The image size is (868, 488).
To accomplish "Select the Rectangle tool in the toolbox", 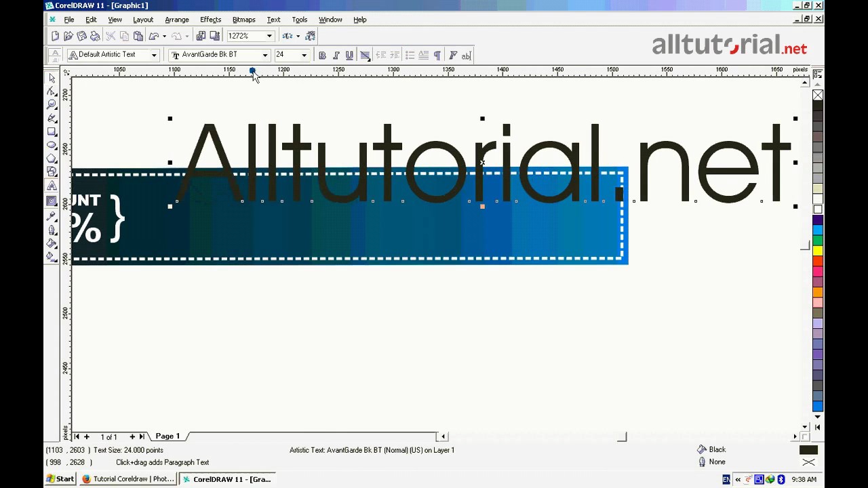I will (x=52, y=132).
